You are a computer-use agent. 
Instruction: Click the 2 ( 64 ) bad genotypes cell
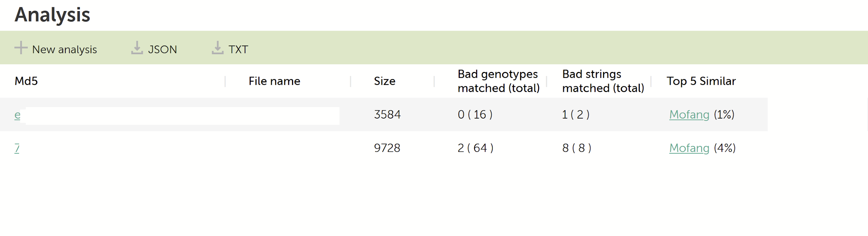475,148
